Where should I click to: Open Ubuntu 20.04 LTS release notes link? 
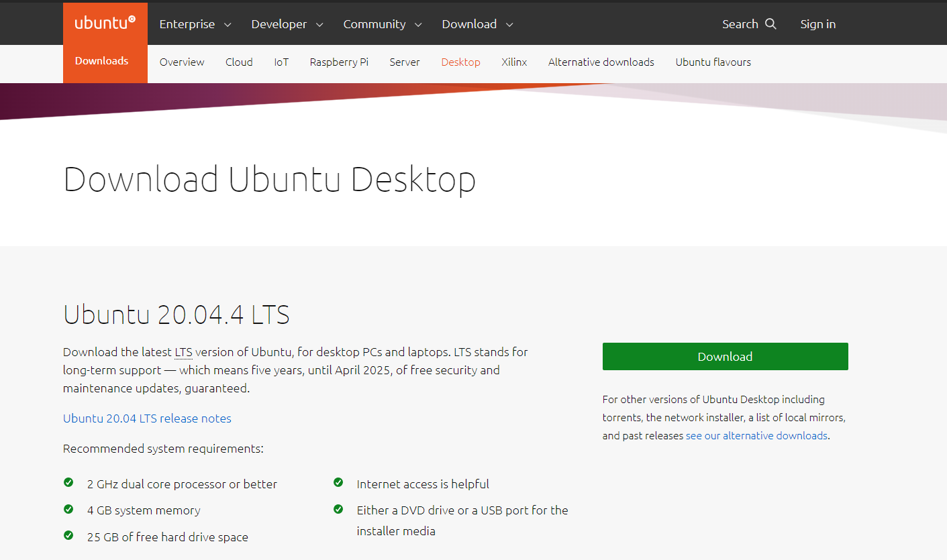(147, 418)
